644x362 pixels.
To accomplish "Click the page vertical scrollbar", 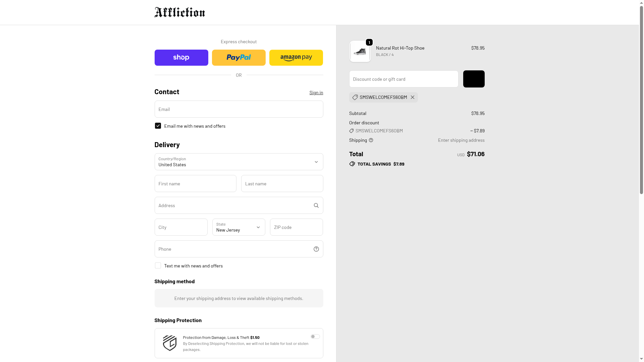I will 641,101.
